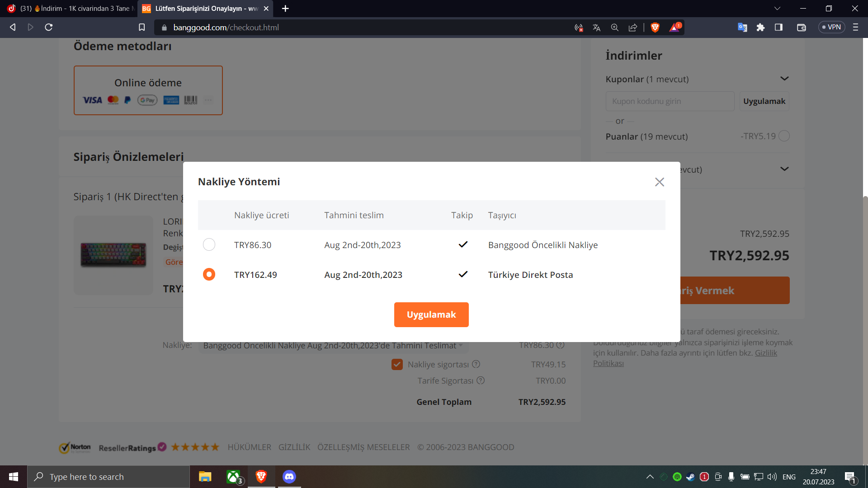The height and width of the screenshot is (488, 868).
Task: Open the browser translate icon
Action: pyautogui.click(x=596, y=28)
